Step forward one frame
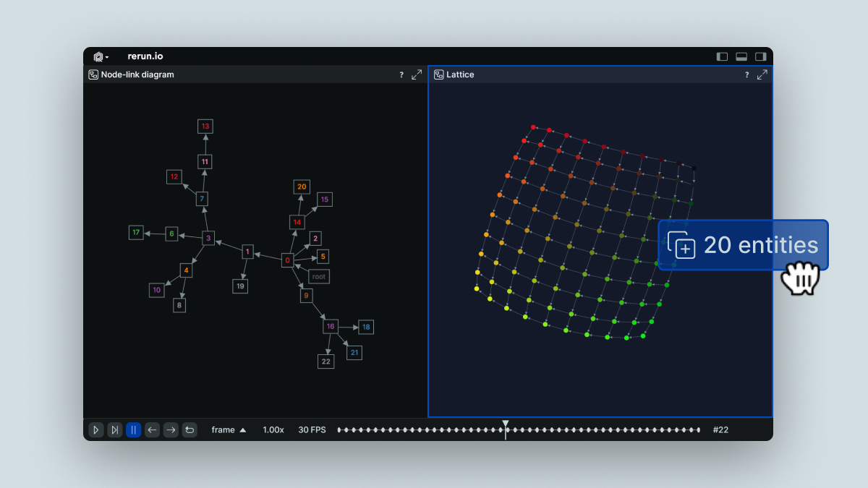Viewport: 868px width, 488px height. (x=171, y=430)
